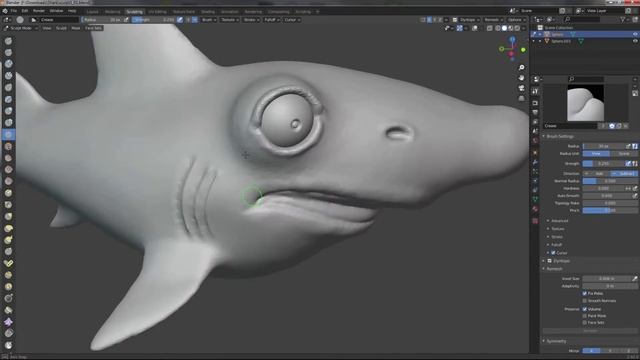Select the Pinch brush tool
This screenshot has width=640, height=360.
tap(8, 204)
